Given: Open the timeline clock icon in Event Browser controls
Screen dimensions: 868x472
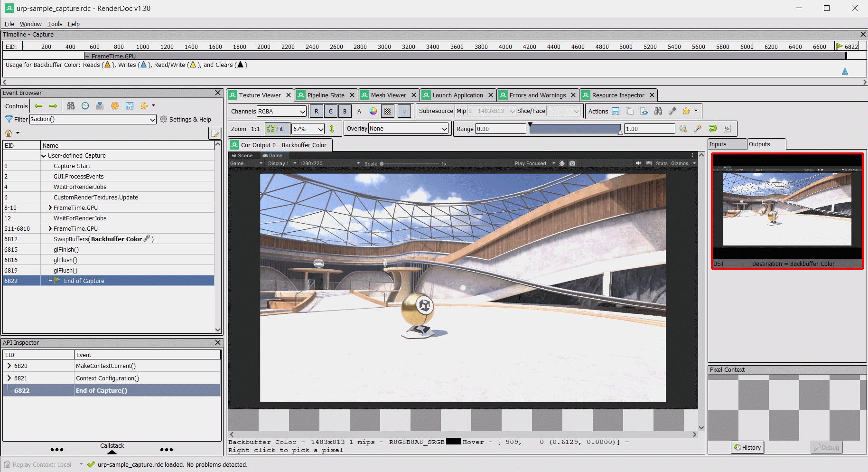Looking at the screenshot, I should click(x=85, y=105).
